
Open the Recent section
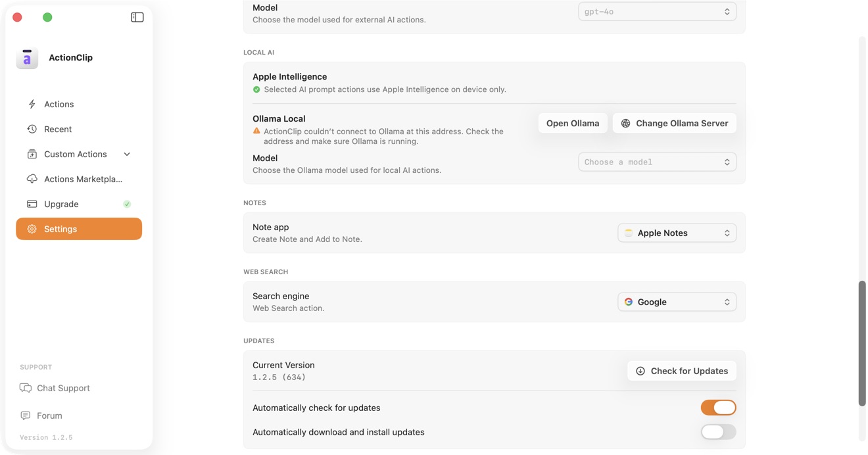pos(79,129)
